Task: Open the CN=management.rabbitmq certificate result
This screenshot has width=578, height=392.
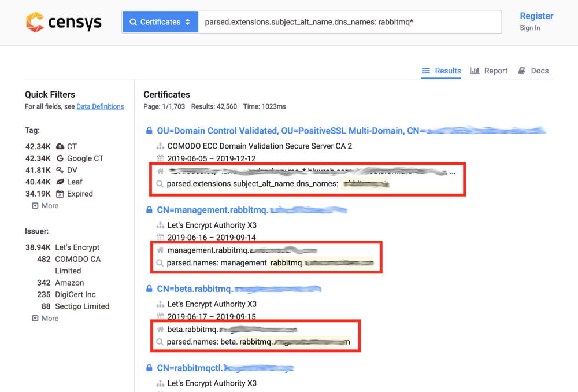Action: pyautogui.click(x=252, y=210)
